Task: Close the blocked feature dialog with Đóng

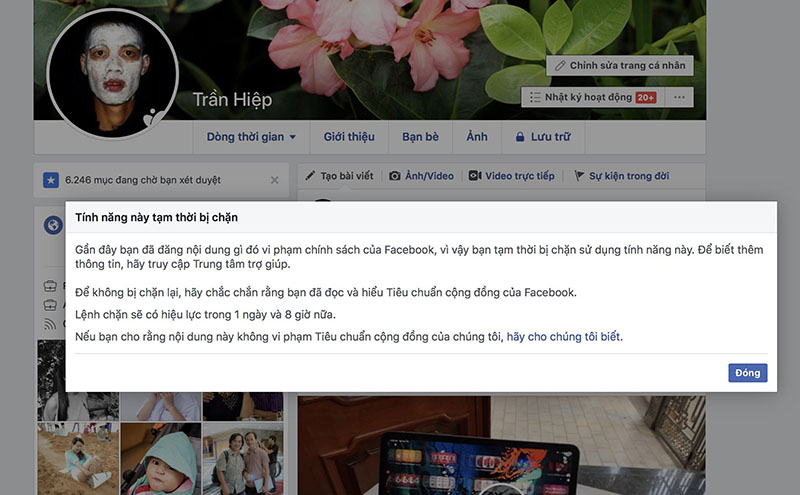Action: [x=747, y=373]
